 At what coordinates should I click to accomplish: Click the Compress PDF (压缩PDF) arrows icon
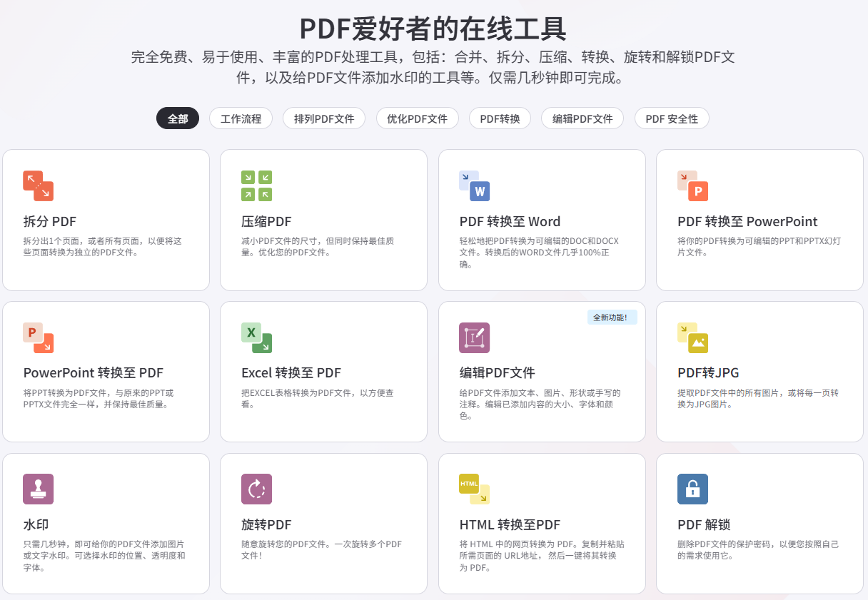[x=256, y=185]
